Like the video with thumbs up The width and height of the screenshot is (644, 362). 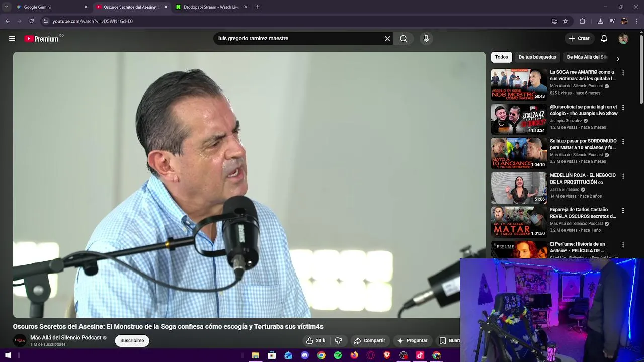tap(315, 341)
